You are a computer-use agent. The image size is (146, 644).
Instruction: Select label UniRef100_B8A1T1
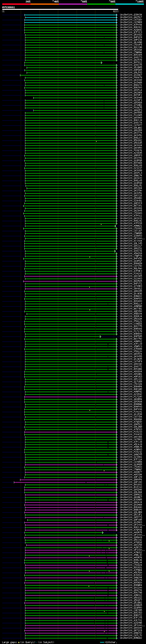(x=131, y=85)
